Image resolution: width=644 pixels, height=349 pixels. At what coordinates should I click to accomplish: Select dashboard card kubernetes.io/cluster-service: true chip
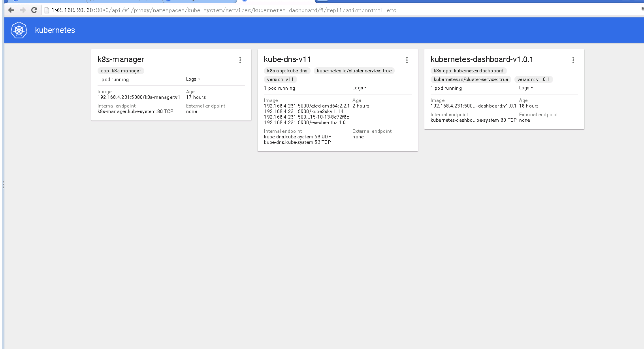click(471, 79)
